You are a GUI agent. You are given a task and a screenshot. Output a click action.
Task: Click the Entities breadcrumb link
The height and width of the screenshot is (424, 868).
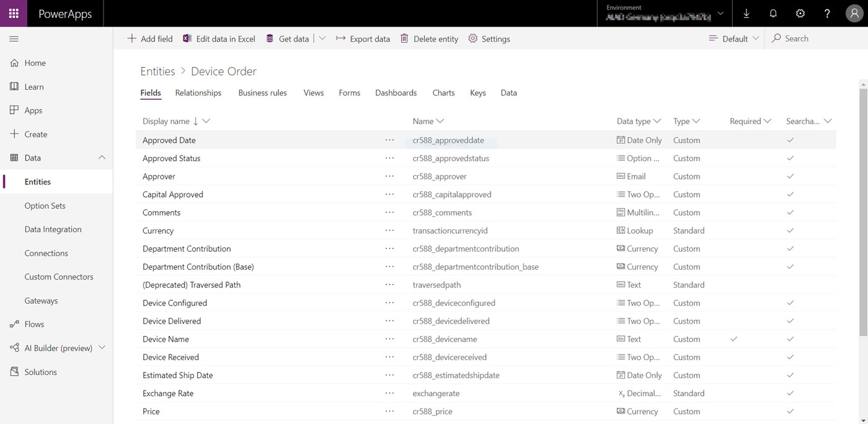tap(157, 71)
